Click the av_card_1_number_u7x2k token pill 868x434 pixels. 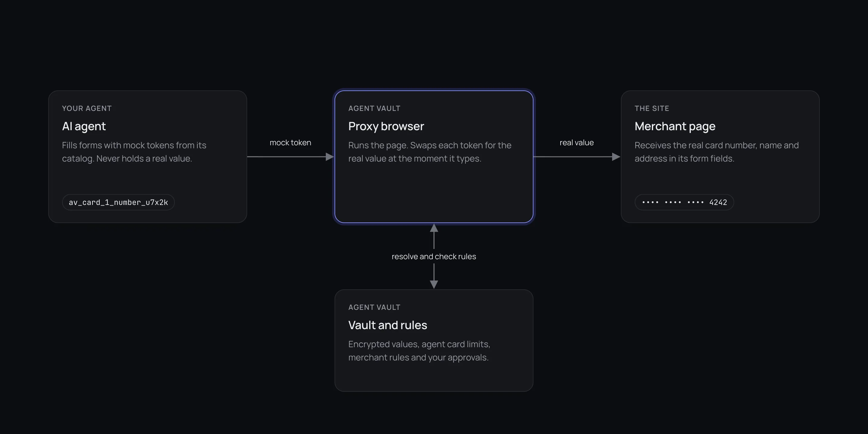click(x=118, y=202)
